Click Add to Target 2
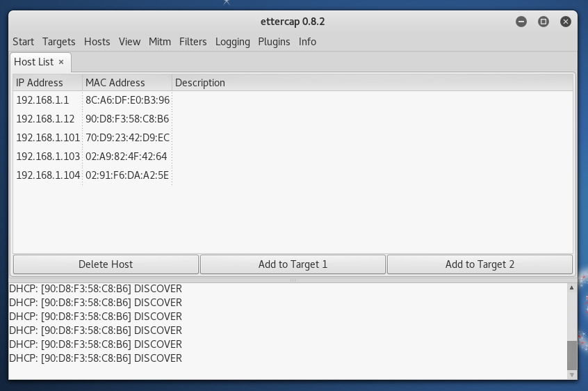This screenshot has width=588, height=391. pyautogui.click(x=480, y=264)
